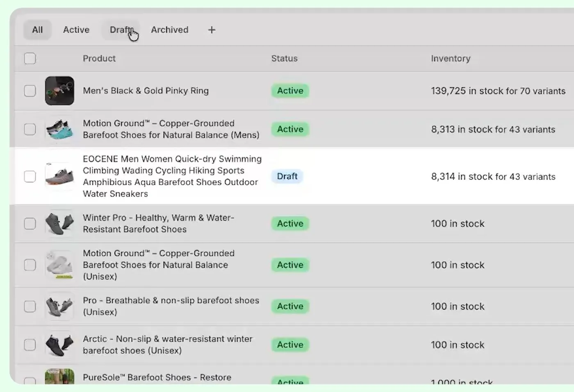Open the Motion Ground (Mens) shoe thumbnail
574x392 pixels.
click(x=59, y=129)
